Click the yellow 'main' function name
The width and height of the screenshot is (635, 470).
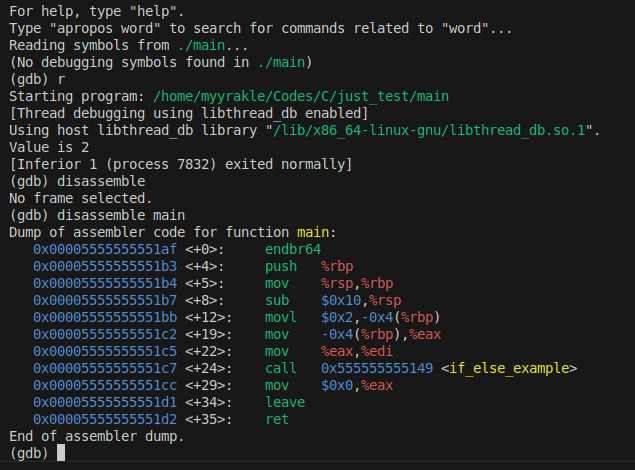pyautogui.click(x=313, y=233)
